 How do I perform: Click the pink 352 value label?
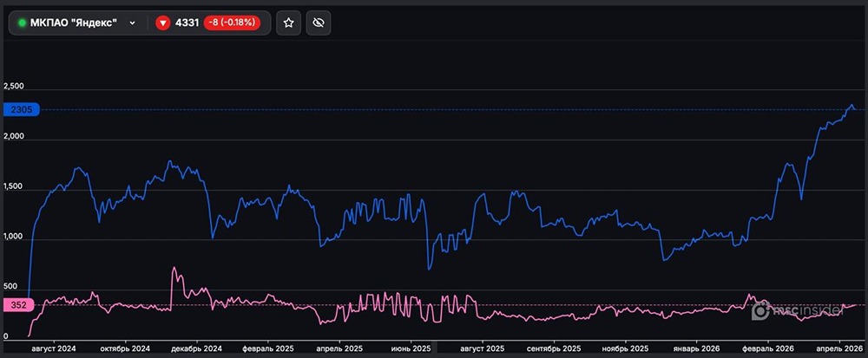[17, 304]
